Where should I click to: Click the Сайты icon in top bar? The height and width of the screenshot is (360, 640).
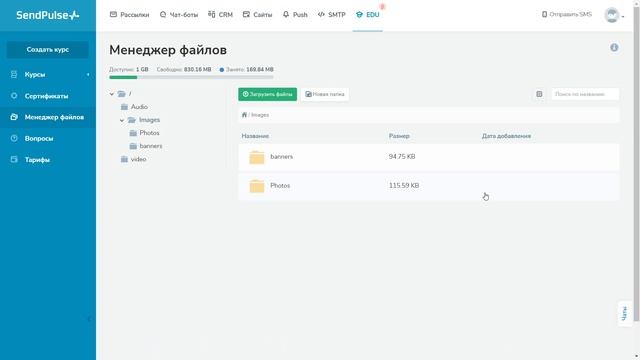click(246, 14)
